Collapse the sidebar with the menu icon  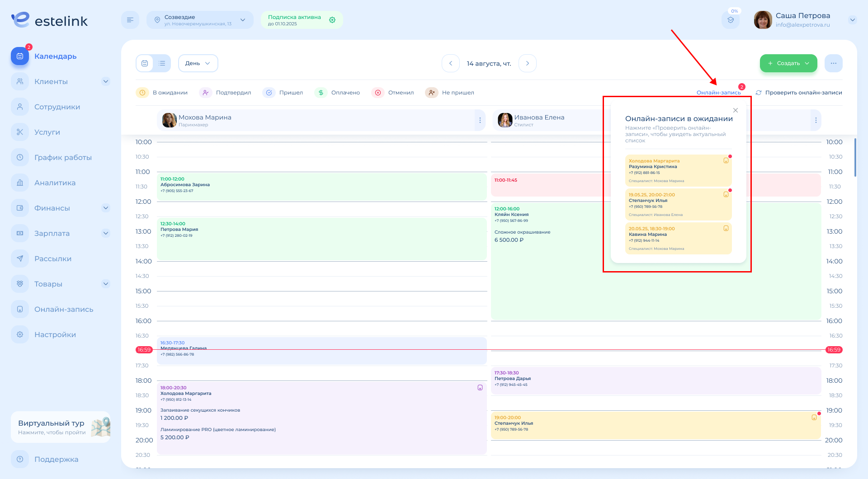[130, 20]
